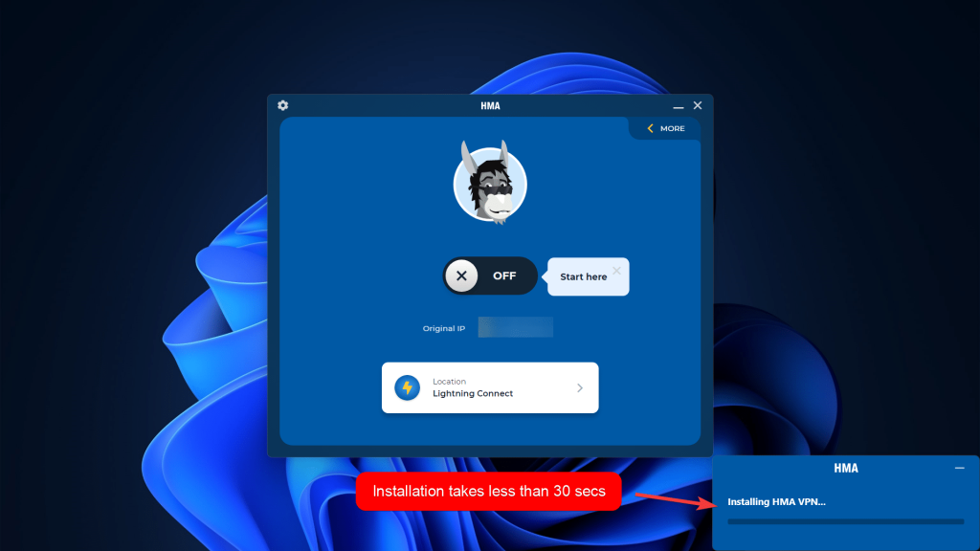Click the blurred Original IP field
The height and width of the screenshot is (551, 980).
point(516,327)
